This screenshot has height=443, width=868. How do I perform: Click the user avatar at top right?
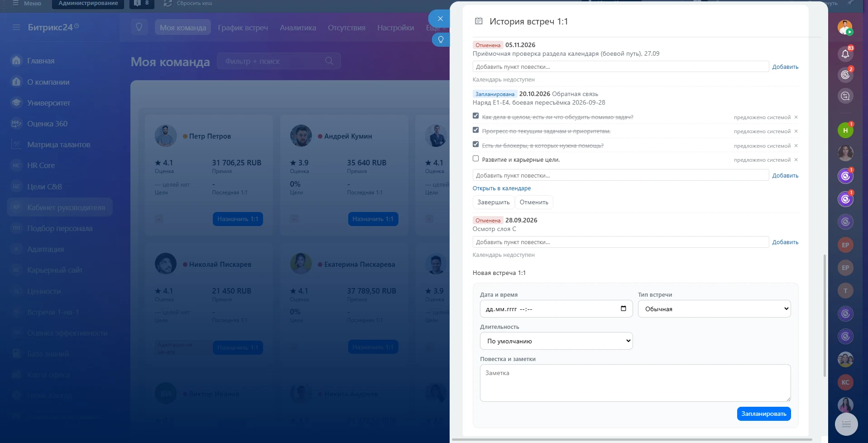click(x=845, y=28)
